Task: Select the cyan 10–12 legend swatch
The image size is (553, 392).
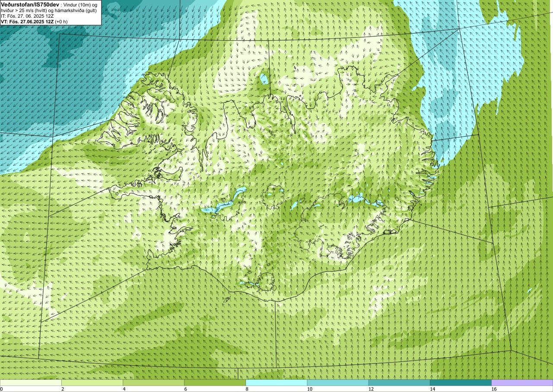Action: coord(338,383)
